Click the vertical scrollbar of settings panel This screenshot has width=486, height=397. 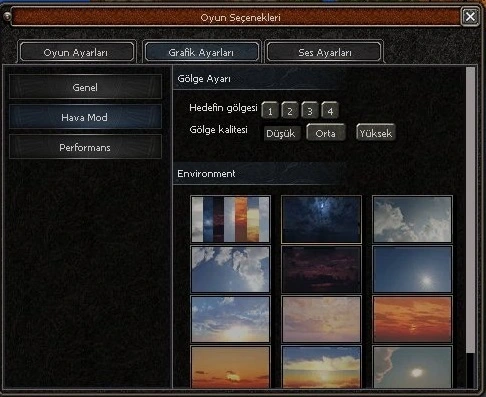470,210
